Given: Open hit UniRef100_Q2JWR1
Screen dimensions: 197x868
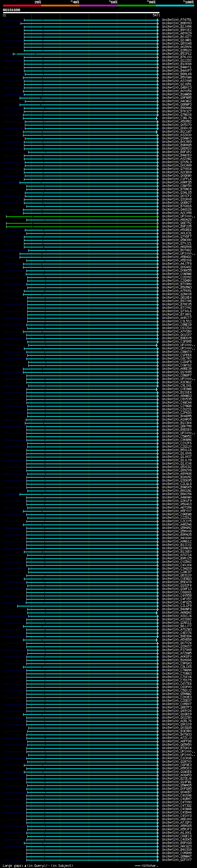Looking at the screenshot, I should [x=176, y=40].
